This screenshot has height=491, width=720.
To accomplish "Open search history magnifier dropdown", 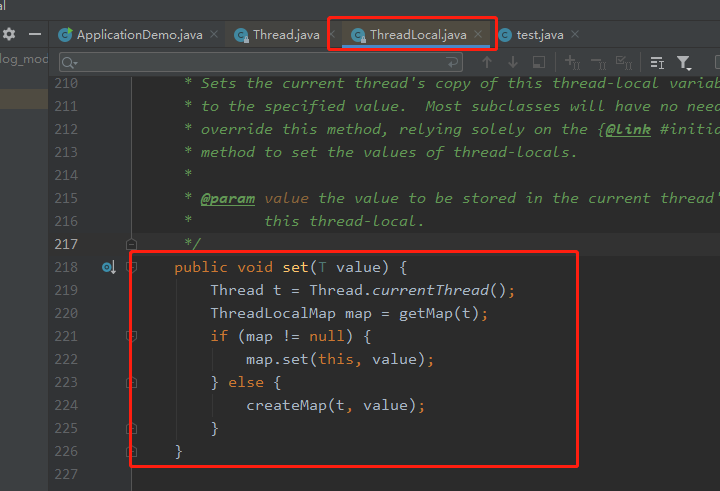I will click(69, 62).
